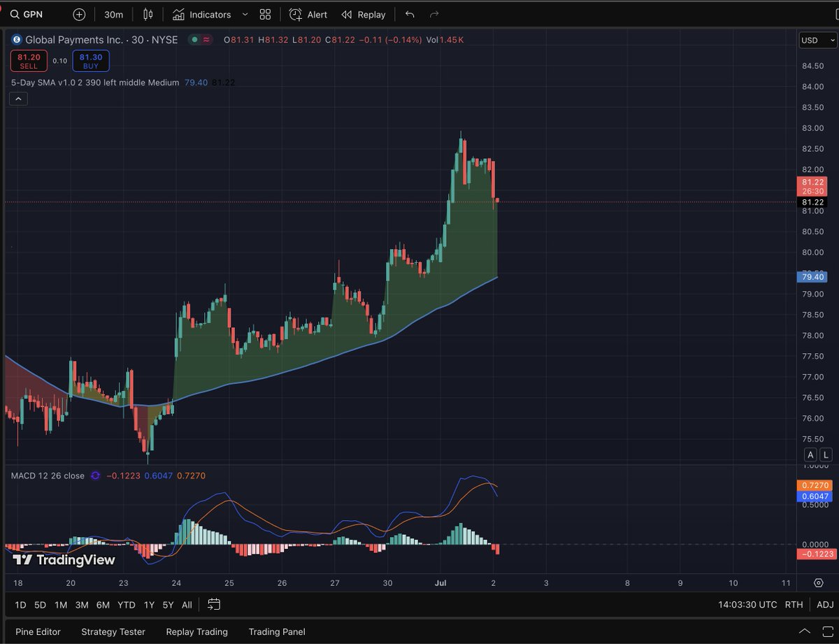Image resolution: width=839 pixels, height=644 pixels.
Task: Click 0.10 spread value between Sell and Buy
Action: pos(59,61)
